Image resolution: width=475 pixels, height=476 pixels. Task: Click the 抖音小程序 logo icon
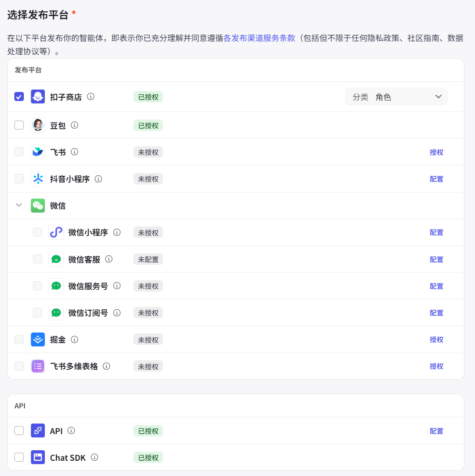tap(38, 179)
